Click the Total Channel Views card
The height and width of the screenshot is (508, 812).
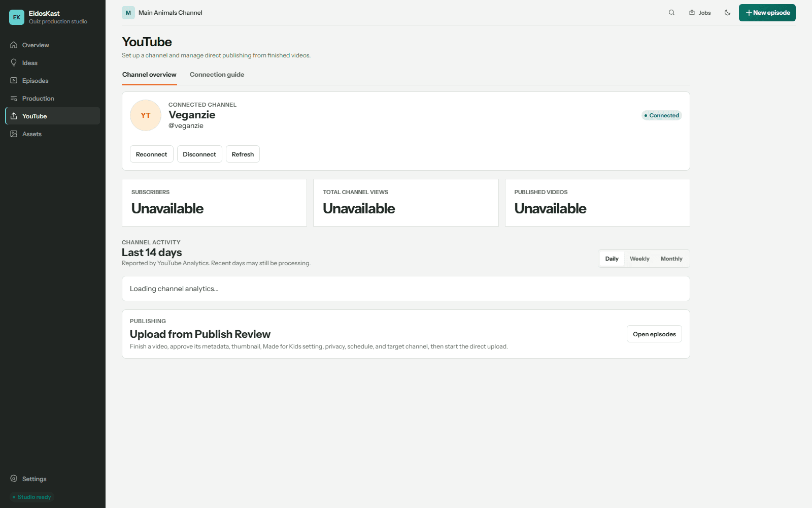[x=406, y=203]
